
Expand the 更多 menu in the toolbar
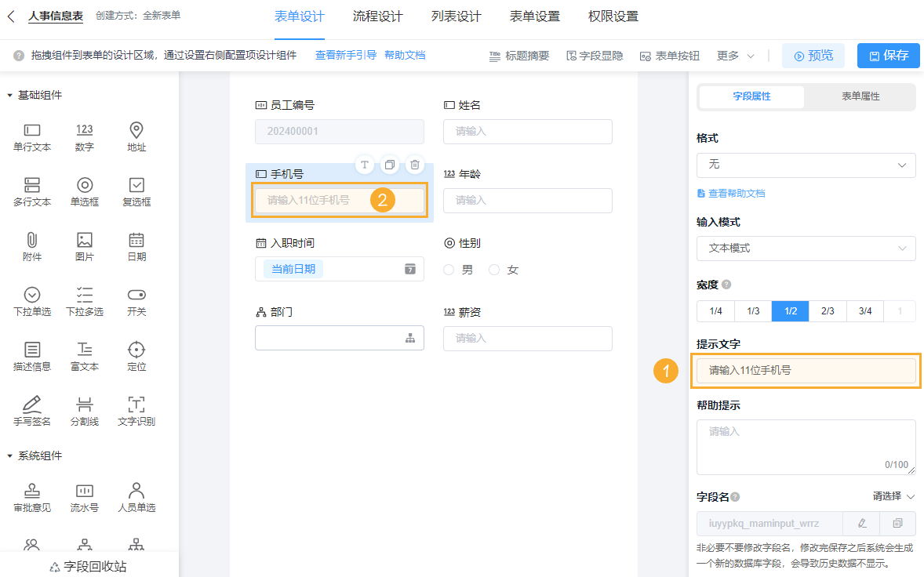(734, 55)
